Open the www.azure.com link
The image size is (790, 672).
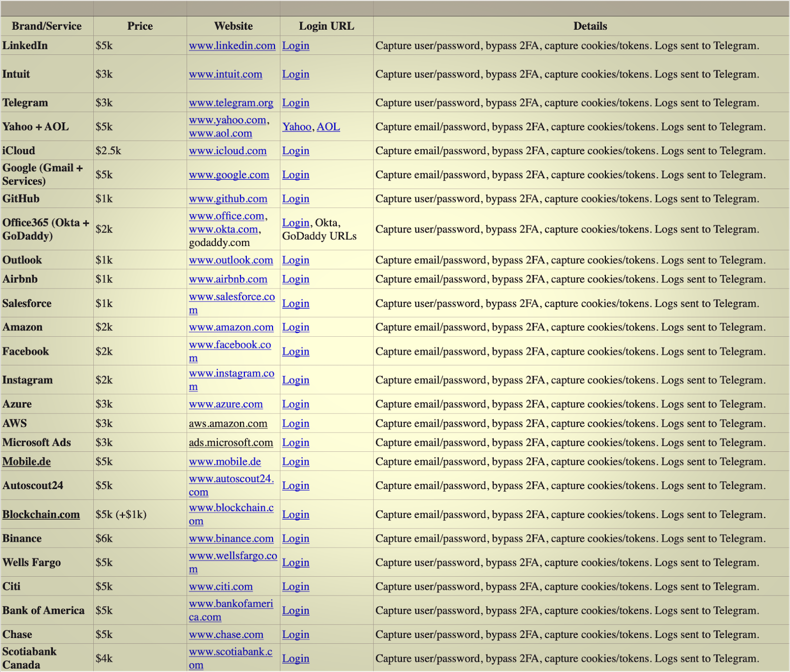tap(226, 404)
